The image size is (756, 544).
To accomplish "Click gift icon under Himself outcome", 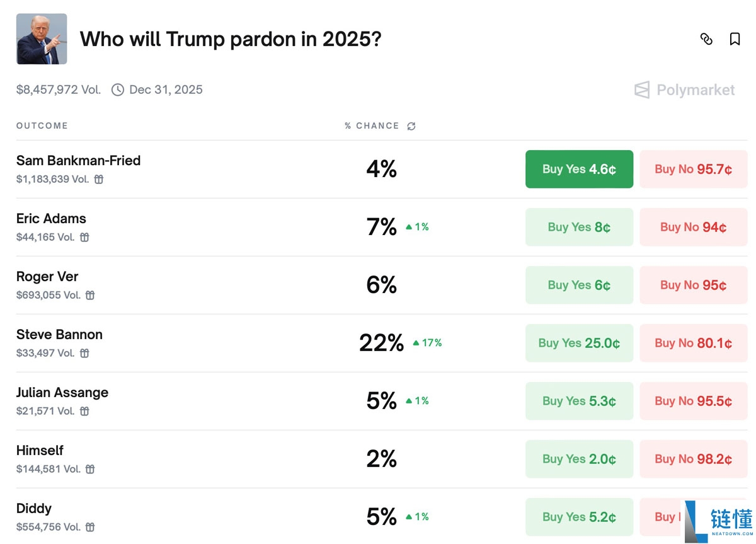I will click(x=90, y=469).
